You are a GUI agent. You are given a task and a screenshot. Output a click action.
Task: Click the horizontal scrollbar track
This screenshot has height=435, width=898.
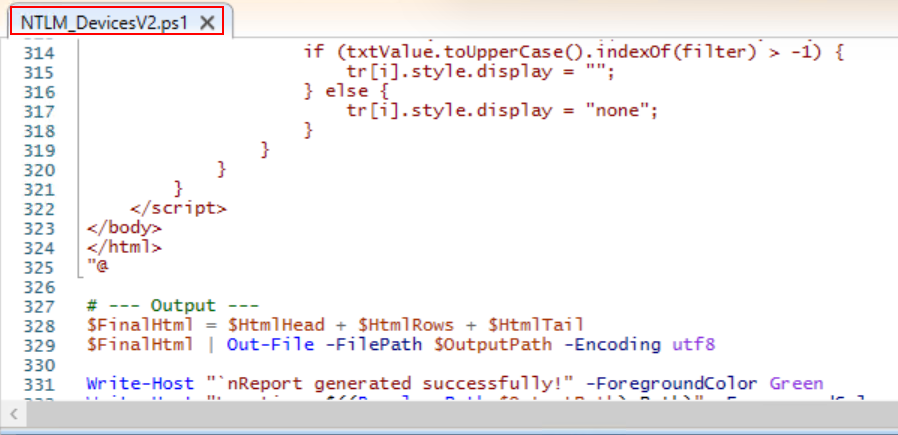[x=458, y=413]
